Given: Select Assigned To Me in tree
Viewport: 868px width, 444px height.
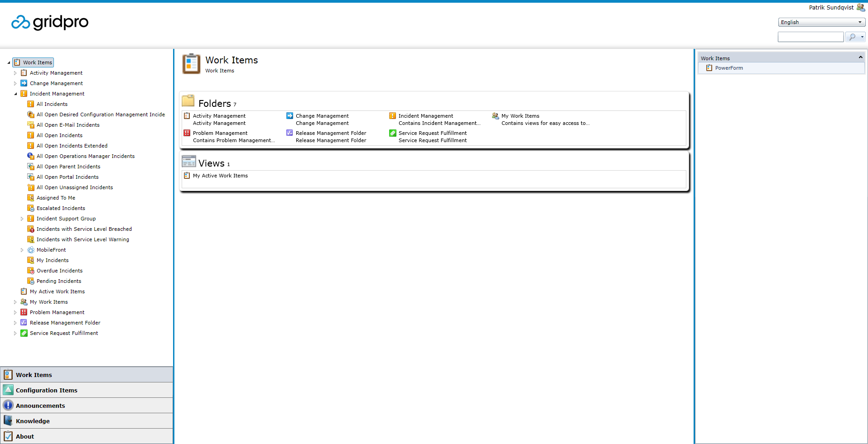Looking at the screenshot, I should (x=56, y=198).
